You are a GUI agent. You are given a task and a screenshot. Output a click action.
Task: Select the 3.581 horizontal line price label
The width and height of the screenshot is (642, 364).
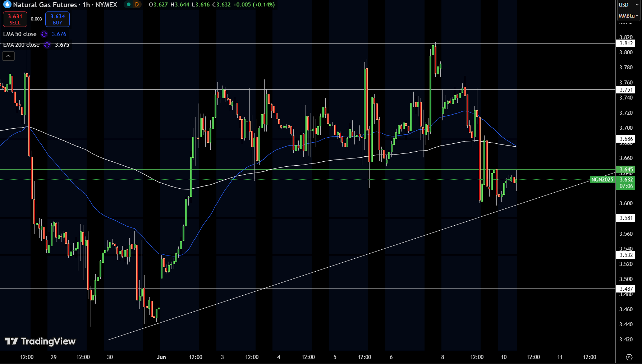tap(626, 218)
